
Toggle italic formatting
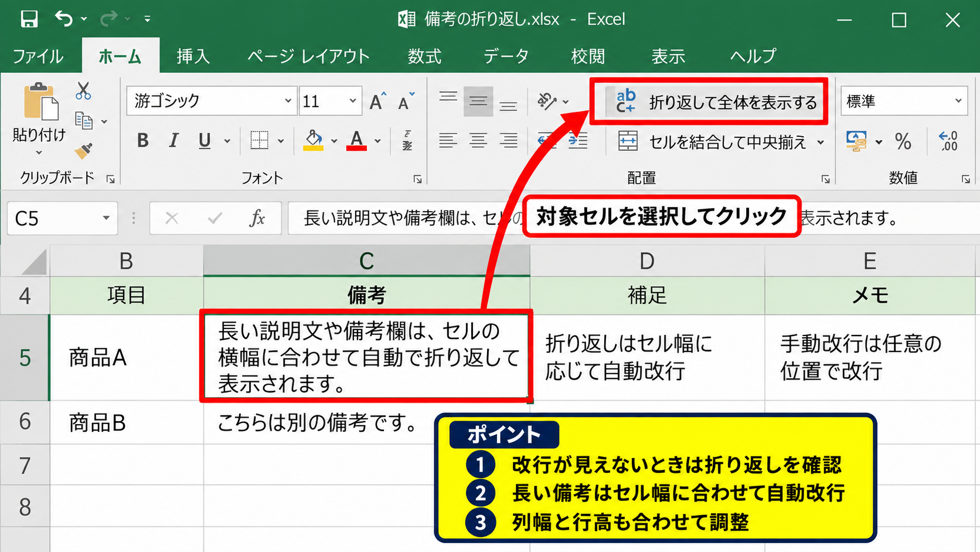(x=173, y=140)
